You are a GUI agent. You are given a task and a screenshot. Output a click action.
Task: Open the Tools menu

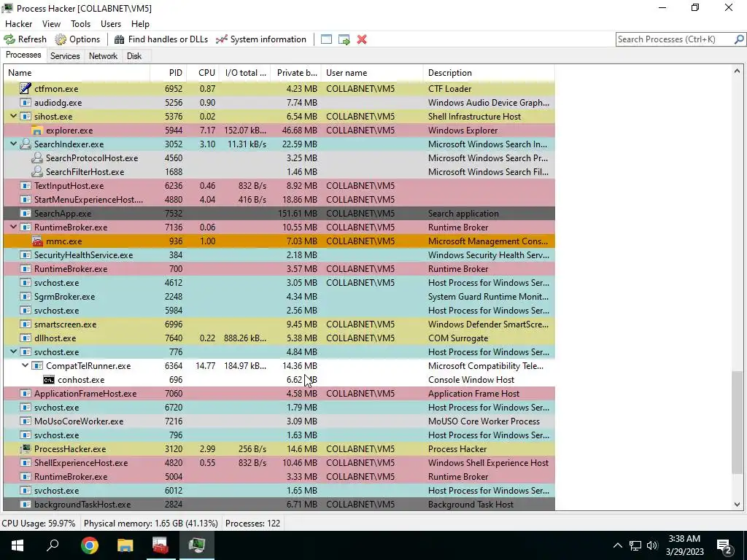[x=80, y=24]
